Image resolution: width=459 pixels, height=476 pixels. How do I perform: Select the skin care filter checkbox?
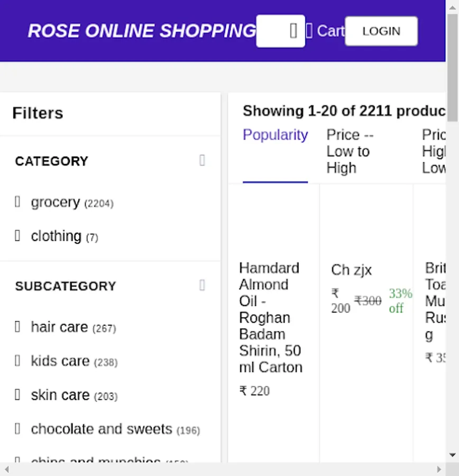17,395
